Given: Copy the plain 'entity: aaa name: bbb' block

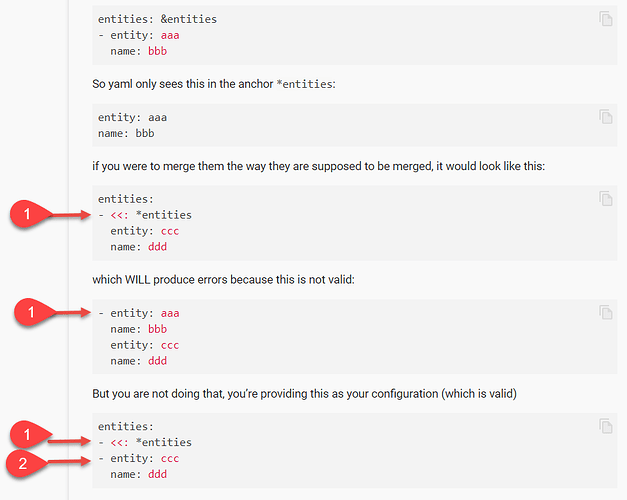Looking at the screenshot, I should tap(606, 117).
